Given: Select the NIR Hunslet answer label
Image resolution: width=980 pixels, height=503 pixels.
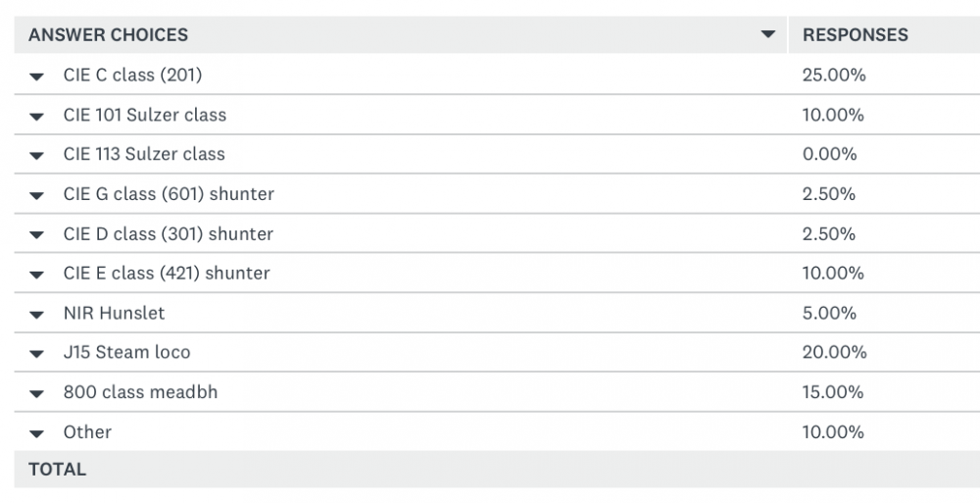Looking at the screenshot, I should 114,313.
